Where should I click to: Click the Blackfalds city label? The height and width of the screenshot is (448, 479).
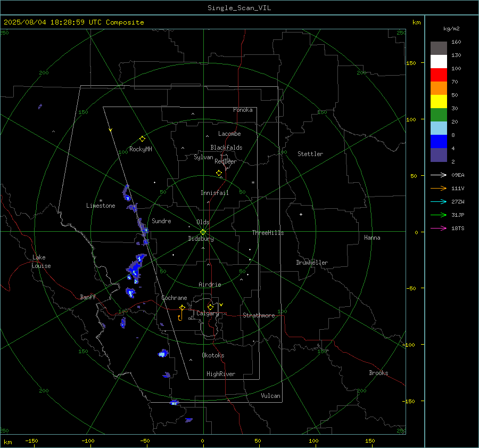point(226,148)
